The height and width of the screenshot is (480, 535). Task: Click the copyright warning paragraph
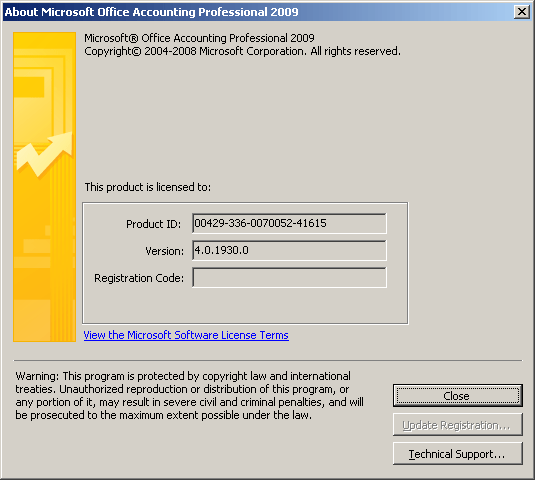tap(189, 396)
